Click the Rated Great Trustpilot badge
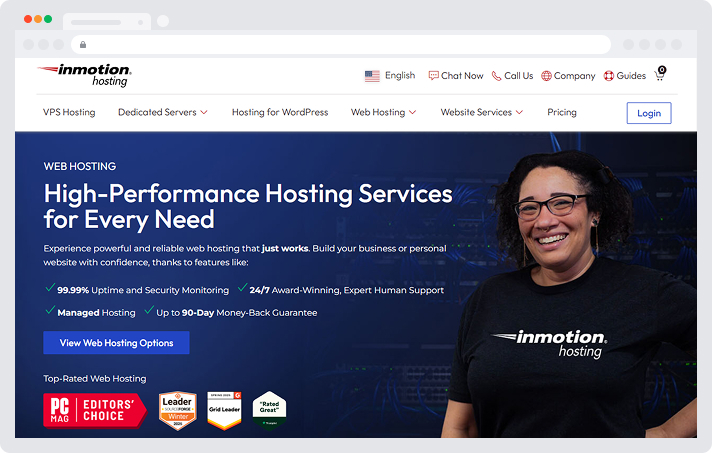This screenshot has width=712, height=453. [269, 411]
